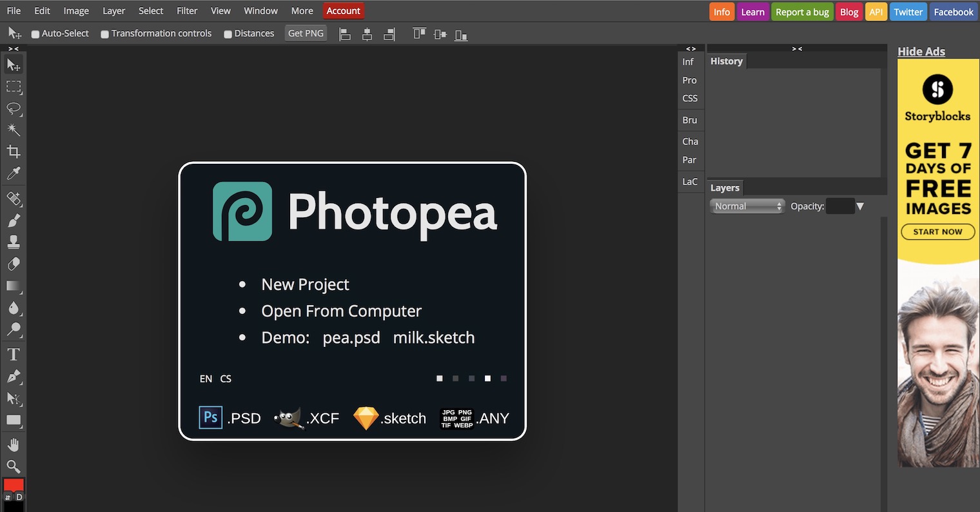980x512 pixels.
Task: Select the Hand tool
Action: [x=14, y=445]
